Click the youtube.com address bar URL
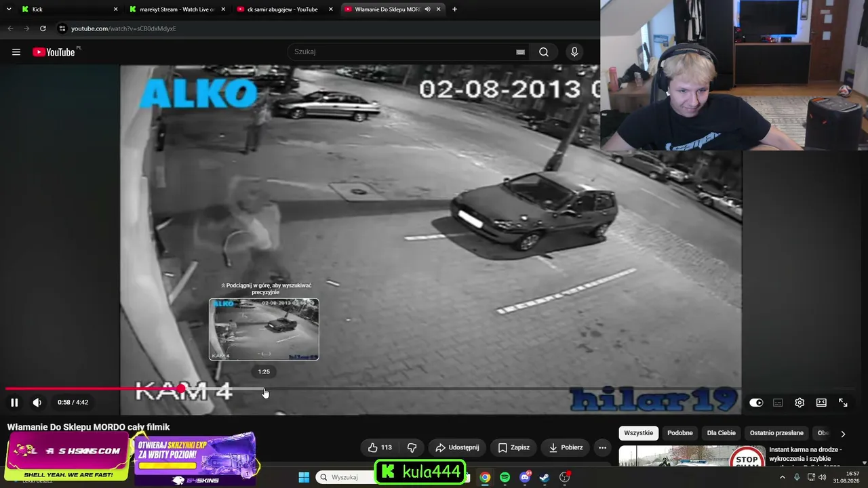The width and height of the screenshot is (868, 488). [x=123, y=28]
